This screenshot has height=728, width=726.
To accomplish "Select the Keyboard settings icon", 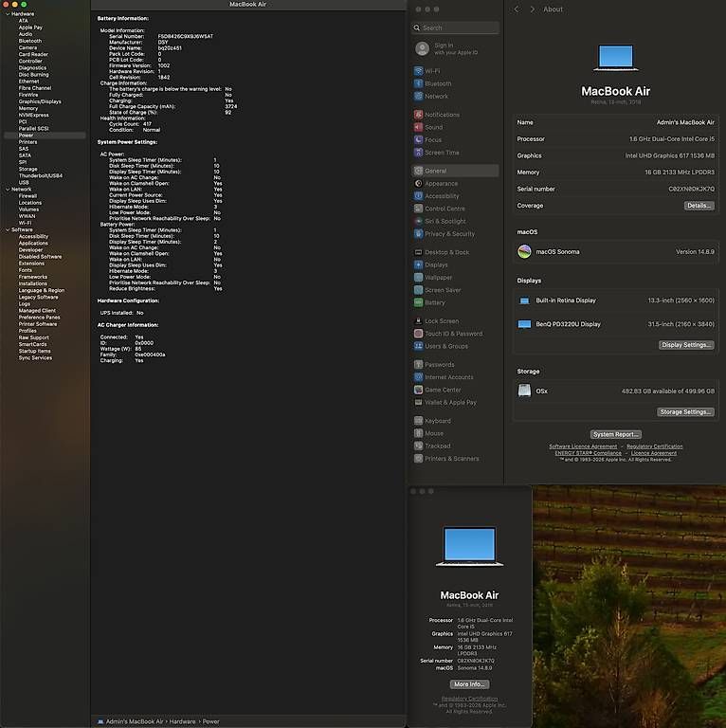I will click(418, 421).
